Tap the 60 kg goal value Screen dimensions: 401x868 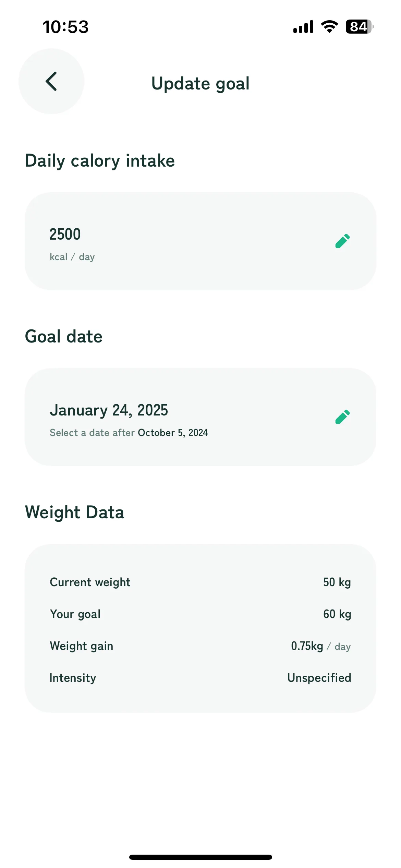click(337, 614)
